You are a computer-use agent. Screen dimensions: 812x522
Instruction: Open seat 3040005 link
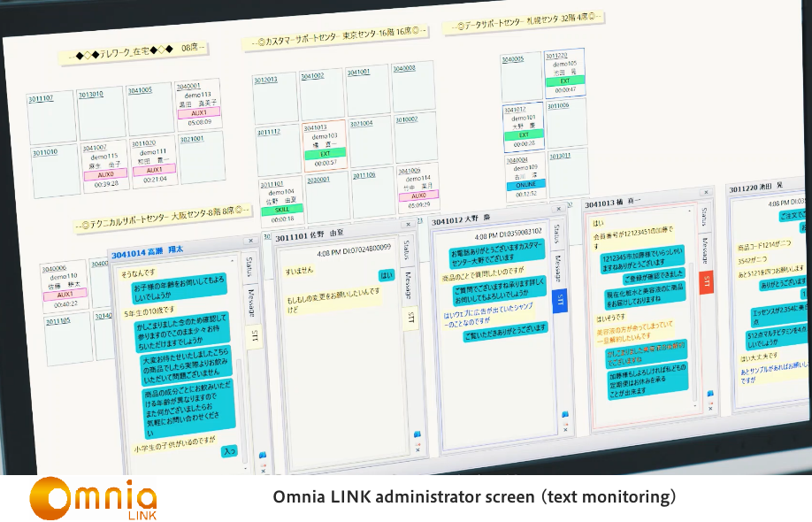pos(513,59)
